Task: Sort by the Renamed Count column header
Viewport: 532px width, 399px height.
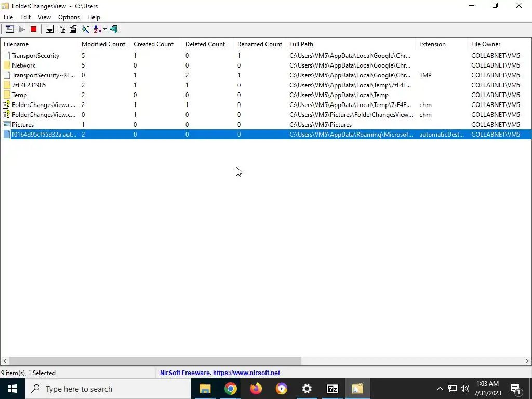Action: point(260,44)
